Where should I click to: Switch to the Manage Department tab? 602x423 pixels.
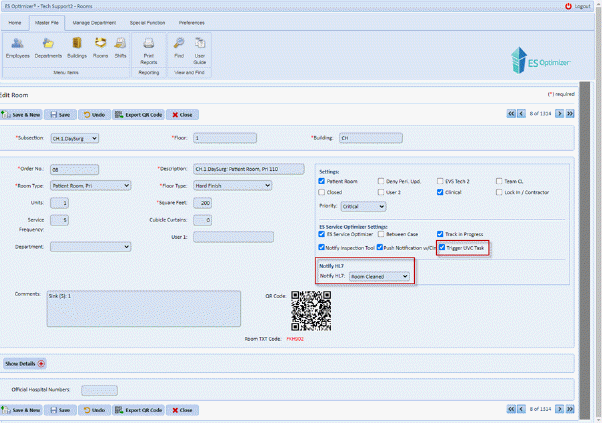[94, 21]
